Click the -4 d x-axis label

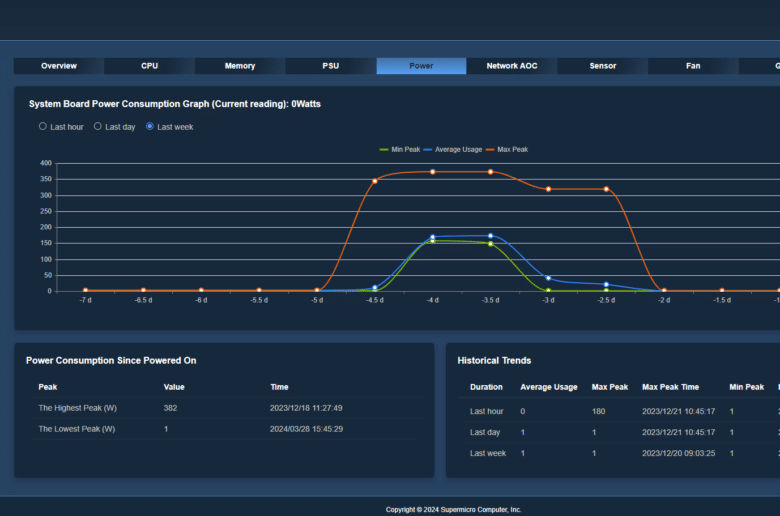[433, 300]
